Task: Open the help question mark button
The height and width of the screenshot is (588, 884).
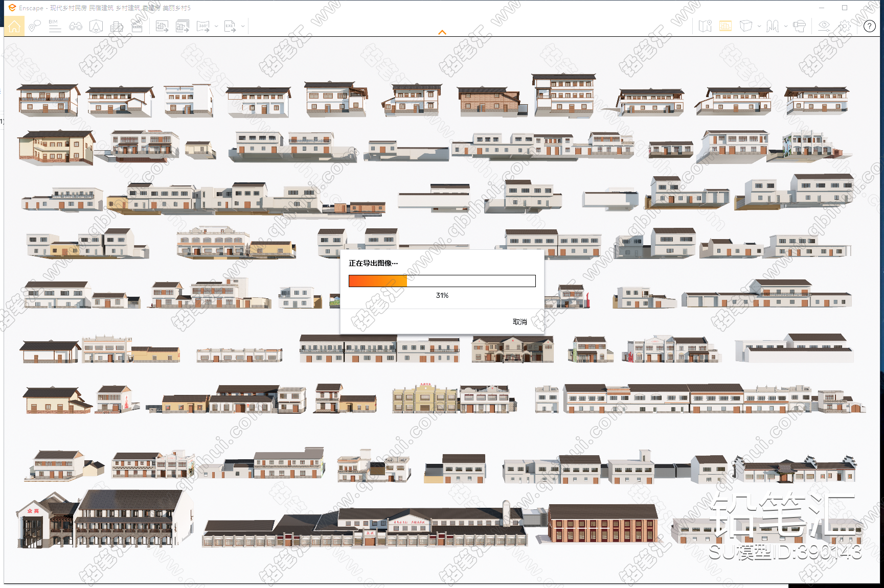Action: click(x=870, y=26)
